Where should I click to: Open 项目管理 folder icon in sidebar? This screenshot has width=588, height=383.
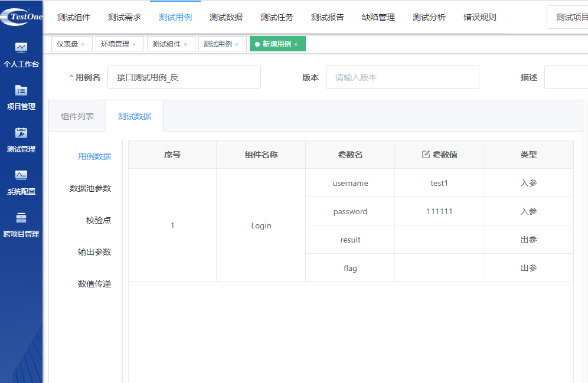[21, 90]
